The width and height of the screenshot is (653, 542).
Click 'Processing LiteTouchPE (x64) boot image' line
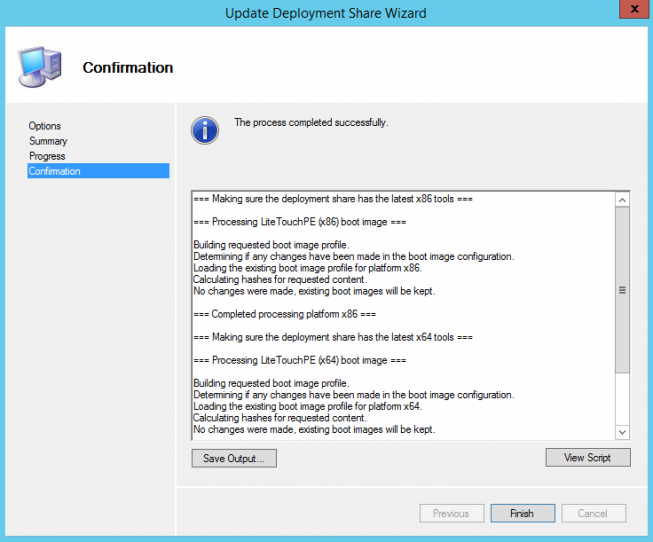300,360
